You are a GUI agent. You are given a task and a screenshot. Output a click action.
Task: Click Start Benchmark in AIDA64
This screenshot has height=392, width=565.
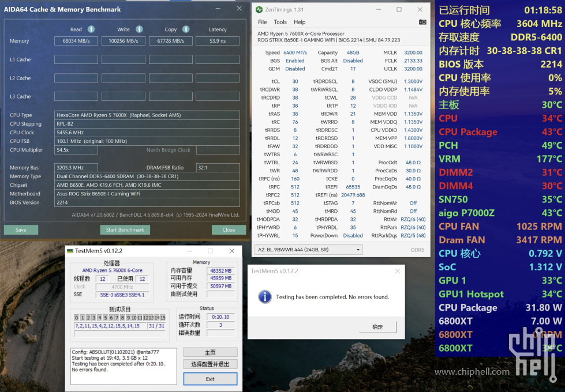point(125,229)
